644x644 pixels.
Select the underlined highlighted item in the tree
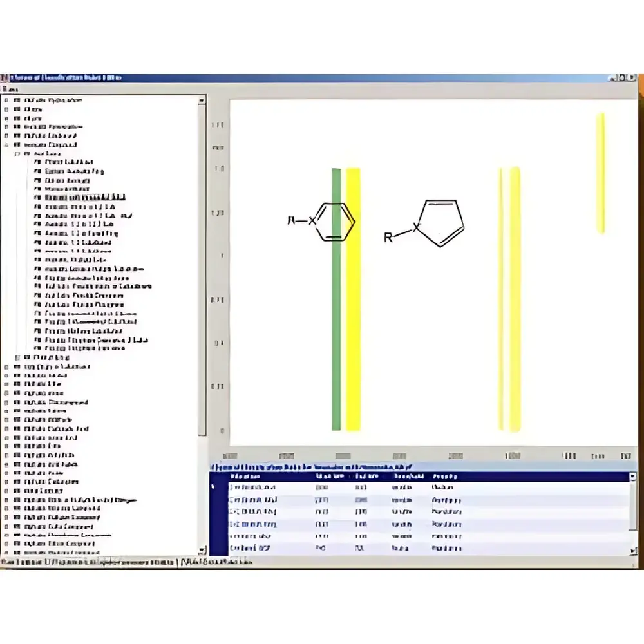pos(85,198)
